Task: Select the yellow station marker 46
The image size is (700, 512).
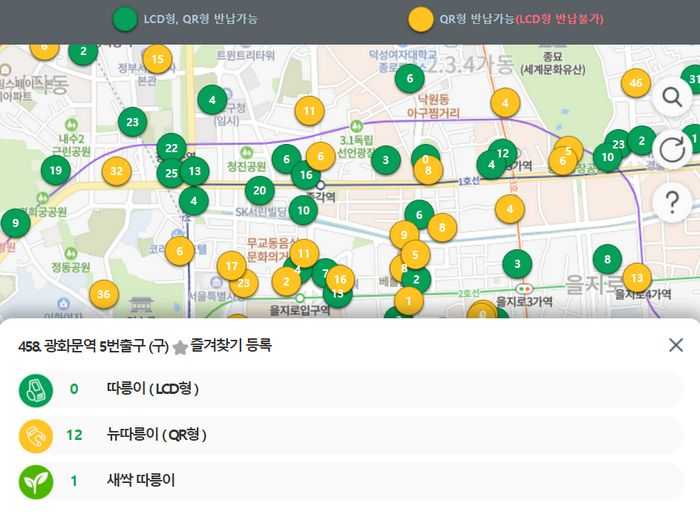Action: point(636,83)
